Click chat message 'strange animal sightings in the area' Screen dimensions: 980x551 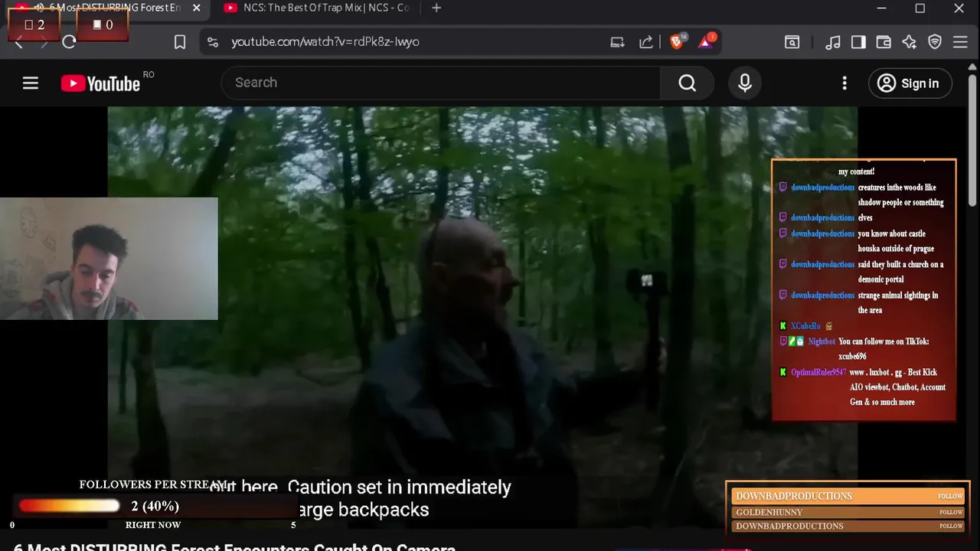[898, 302]
